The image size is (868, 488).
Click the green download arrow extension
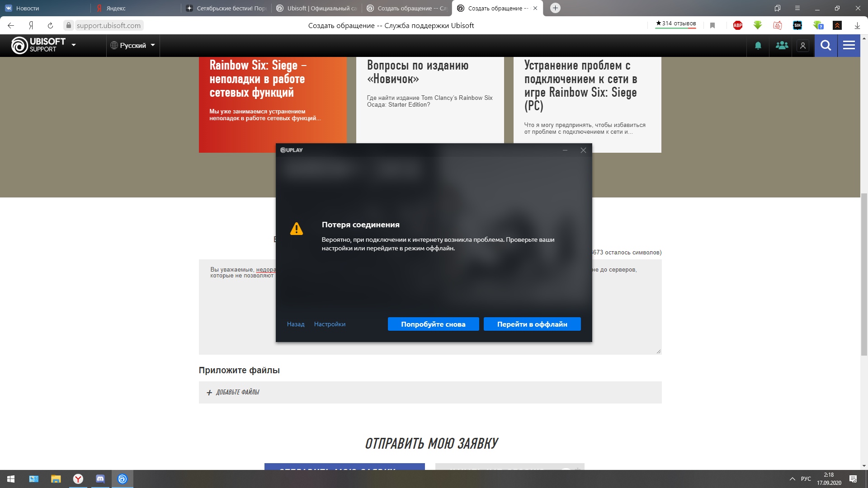758,26
